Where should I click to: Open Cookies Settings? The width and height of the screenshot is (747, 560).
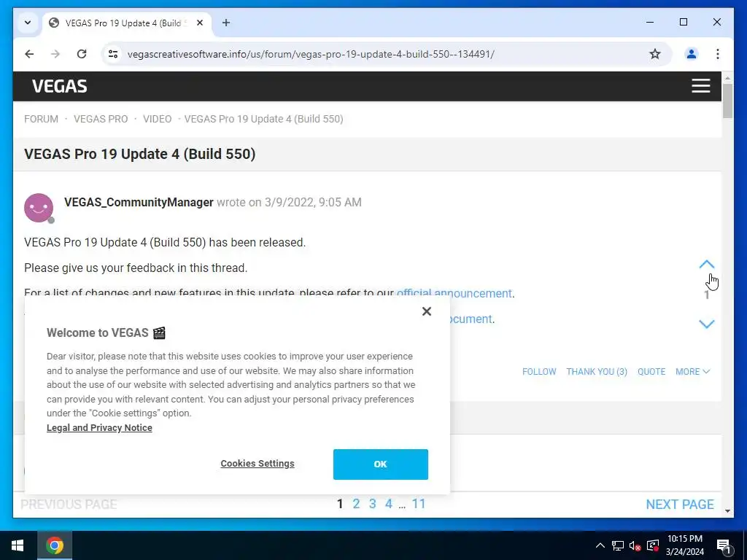258,463
